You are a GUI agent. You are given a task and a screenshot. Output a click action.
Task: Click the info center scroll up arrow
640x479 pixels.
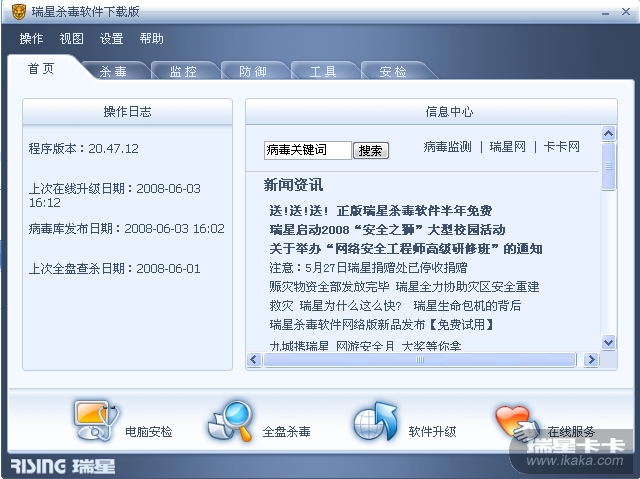[x=608, y=133]
